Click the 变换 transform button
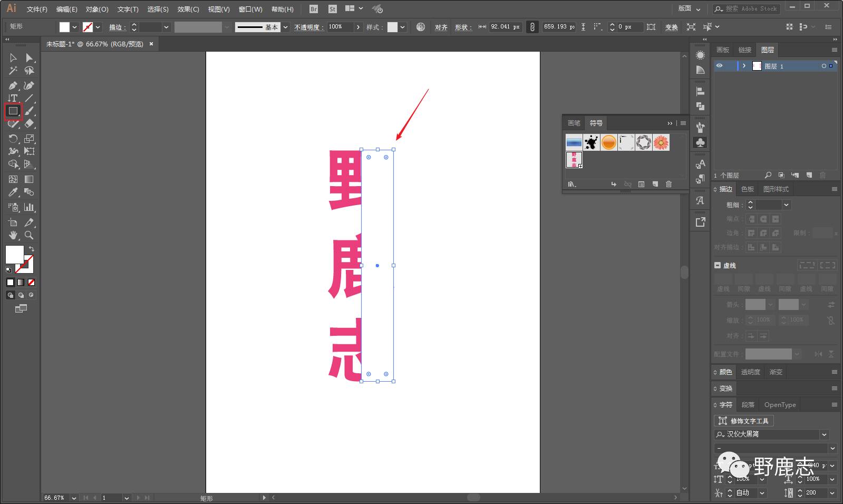This screenshot has width=843, height=504. (671, 27)
